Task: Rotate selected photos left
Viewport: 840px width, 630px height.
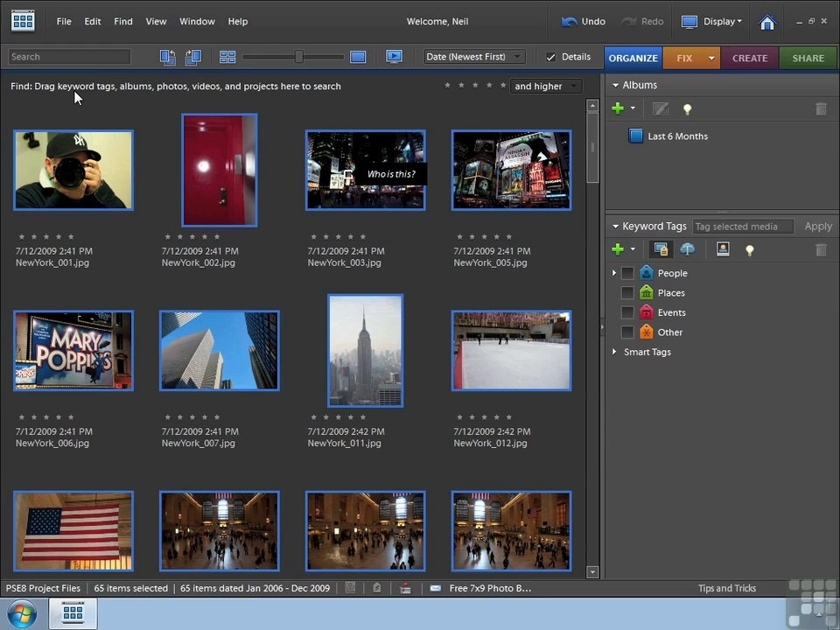Action: point(168,57)
